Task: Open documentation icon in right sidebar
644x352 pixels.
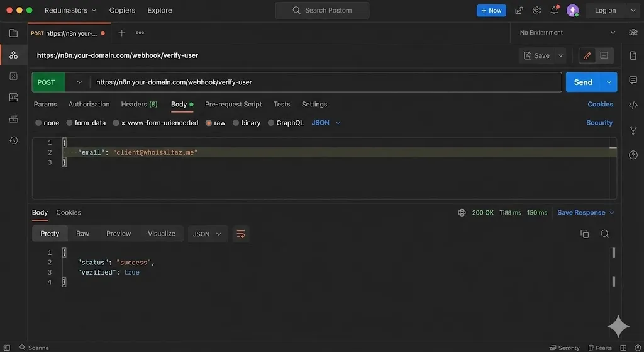Action: click(x=633, y=55)
